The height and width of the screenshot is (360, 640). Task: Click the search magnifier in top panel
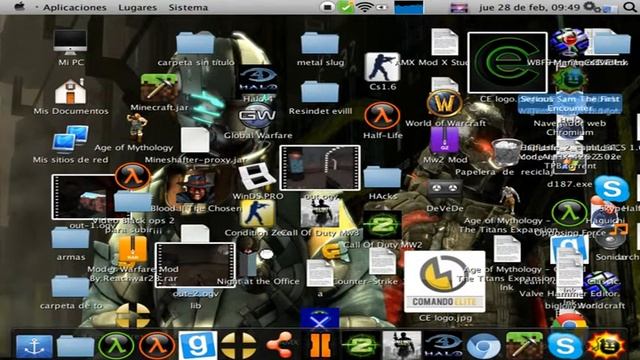pos(630,7)
